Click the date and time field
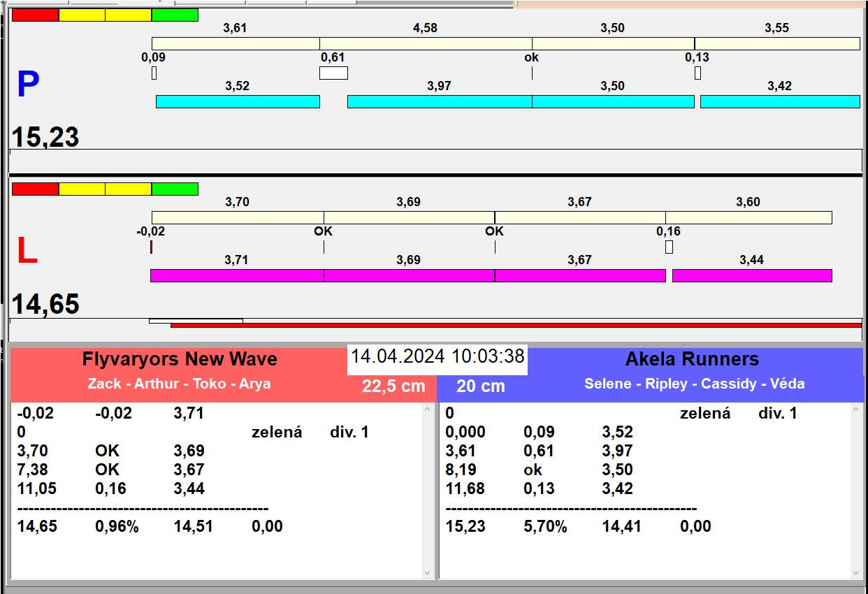Image resolution: width=868 pixels, height=594 pixels. 437,356
